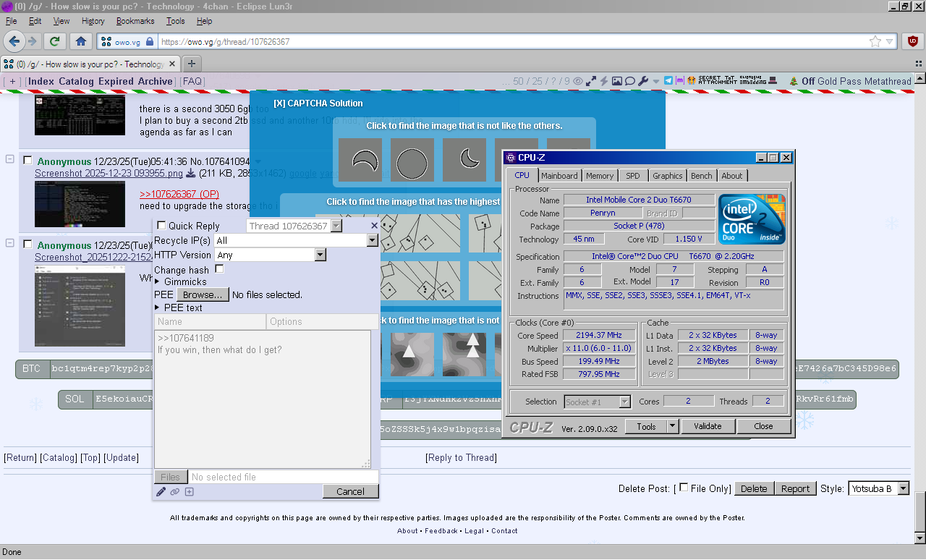Open the speech bubble QR icon
Screen dimensions: 926x560
pyautogui.click(x=629, y=81)
